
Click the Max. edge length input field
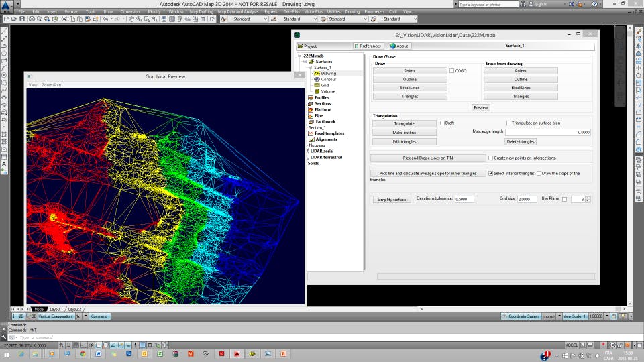(548, 133)
